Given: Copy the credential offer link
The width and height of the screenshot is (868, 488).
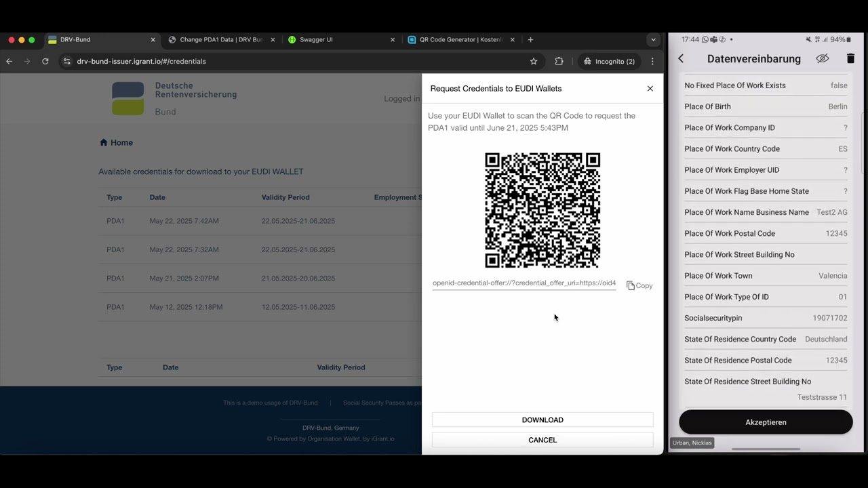Looking at the screenshot, I should tap(639, 286).
